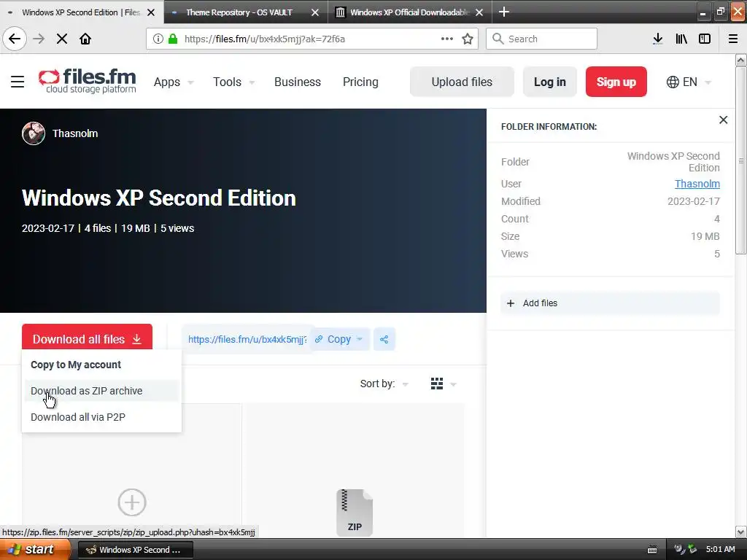Choose Download all via P2P
This screenshot has height=560, width=747.
click(78, 417)
